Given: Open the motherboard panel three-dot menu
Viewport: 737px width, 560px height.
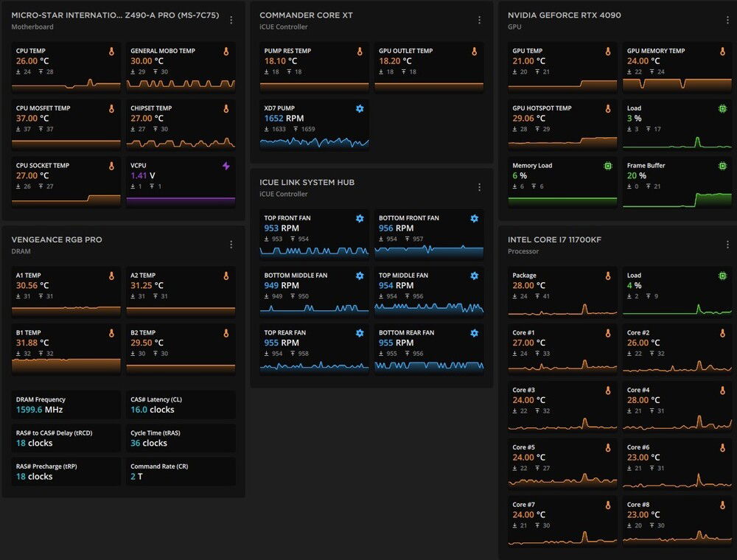Looking at the screenshot, I should click(x=231, y=21).
